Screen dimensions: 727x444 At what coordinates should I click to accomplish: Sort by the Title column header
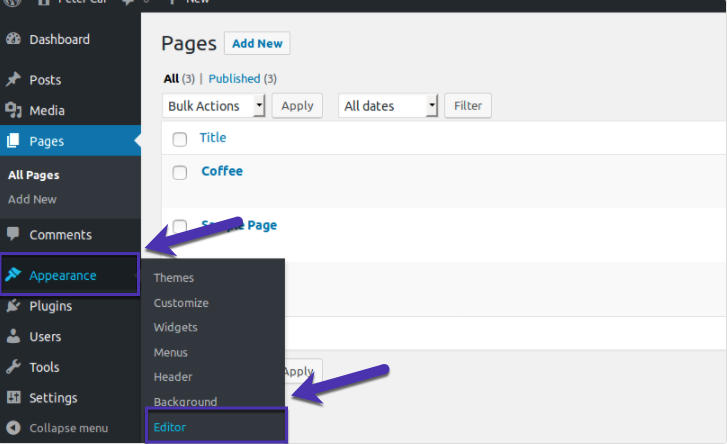tap(213, 138)
